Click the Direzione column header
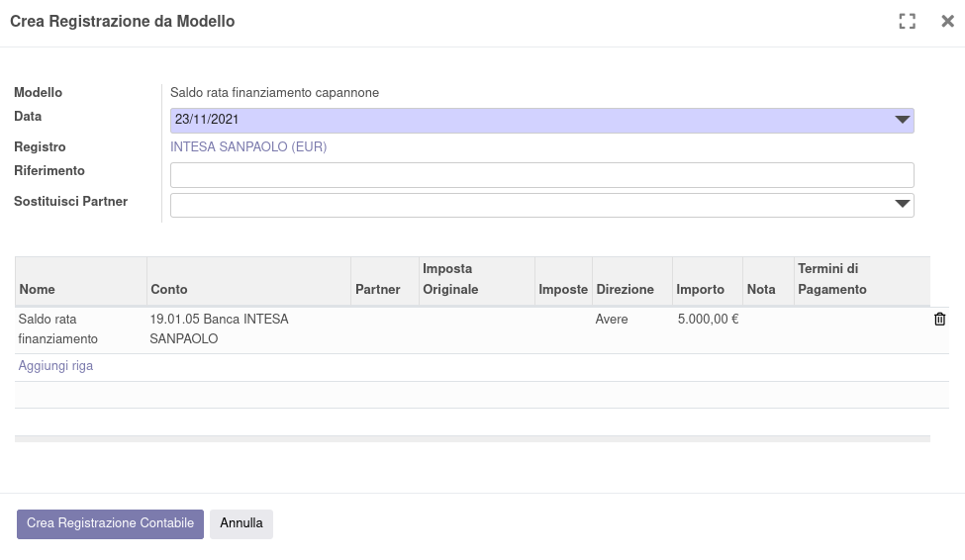 (625, 289)
